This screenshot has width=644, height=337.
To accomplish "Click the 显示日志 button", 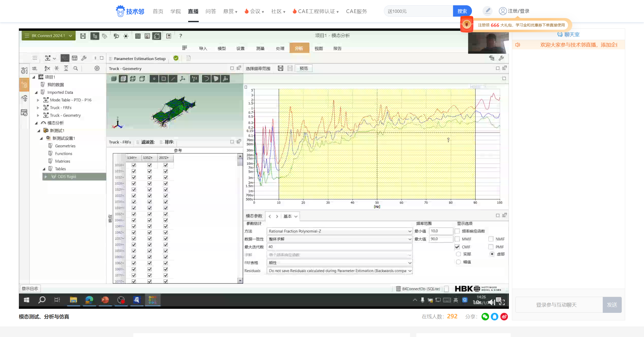I will click(x=30, y=288).
